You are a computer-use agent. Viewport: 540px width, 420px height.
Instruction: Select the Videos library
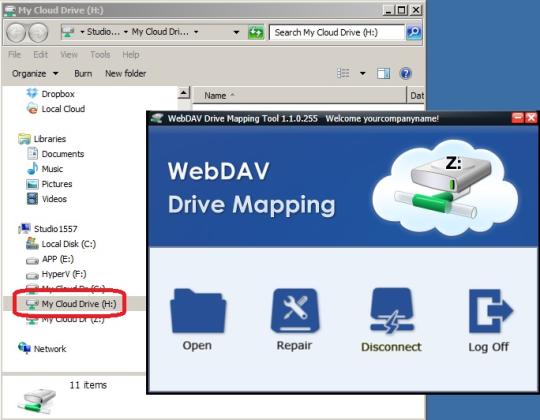point(54,199)
